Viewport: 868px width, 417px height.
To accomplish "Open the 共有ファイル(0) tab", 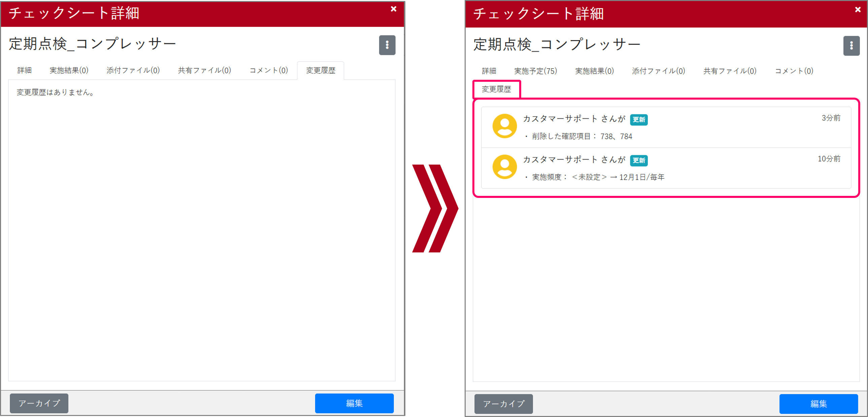I will pyautogui.click(x=204, y=70).
